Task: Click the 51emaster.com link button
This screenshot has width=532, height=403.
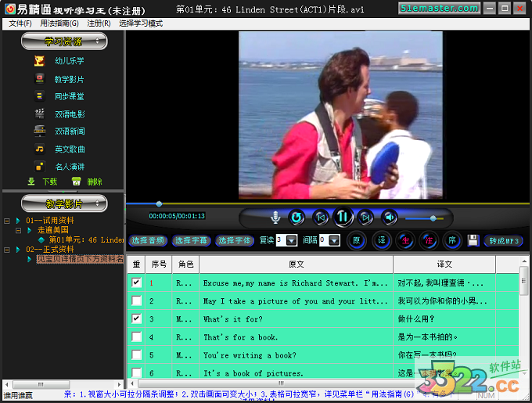Action: coord(439,8)
